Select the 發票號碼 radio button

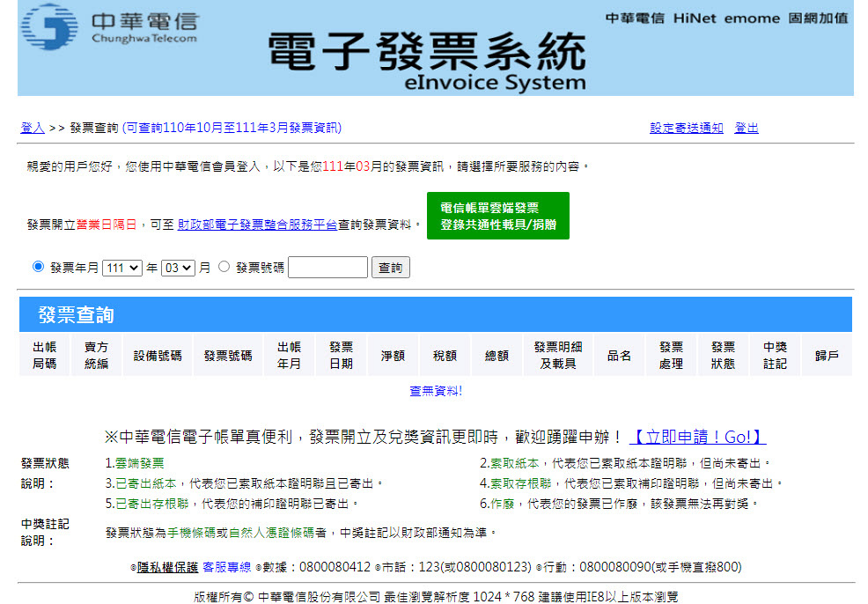point(224,267)
